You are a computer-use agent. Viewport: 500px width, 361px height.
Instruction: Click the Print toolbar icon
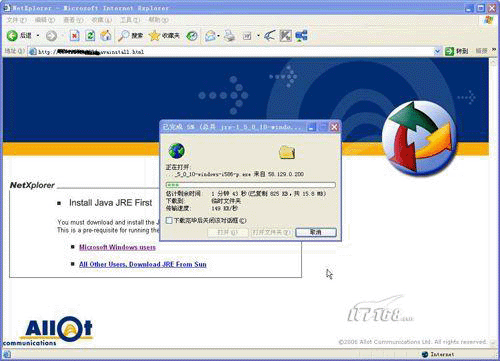click(230, 36)
